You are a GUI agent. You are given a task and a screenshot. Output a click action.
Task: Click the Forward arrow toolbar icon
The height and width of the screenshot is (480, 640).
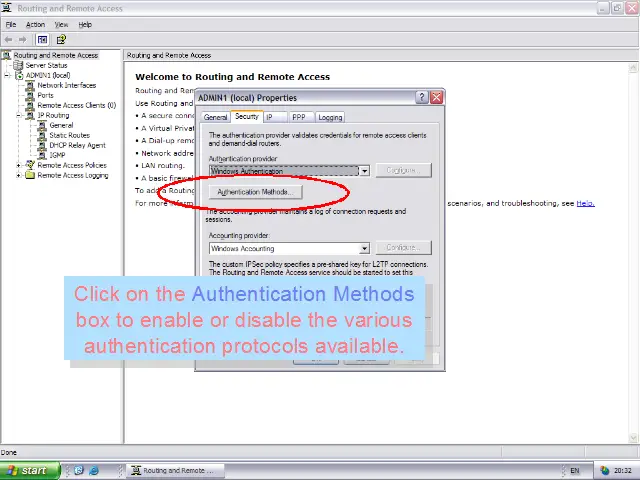pos(22,40)
